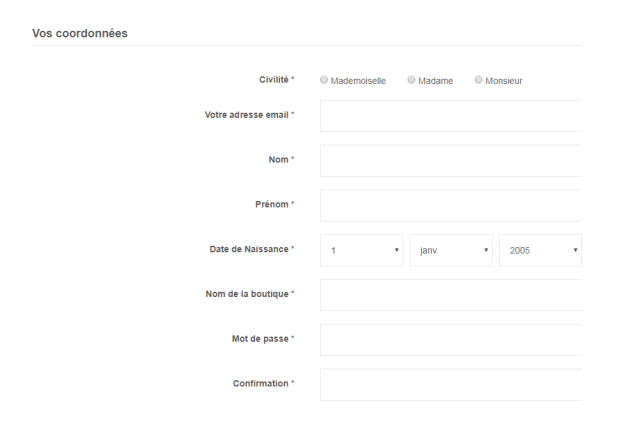Click the 'Civilité *' label text
This screenshot has height=433, width=639.
pyautogui.click(x=277, y=79)
